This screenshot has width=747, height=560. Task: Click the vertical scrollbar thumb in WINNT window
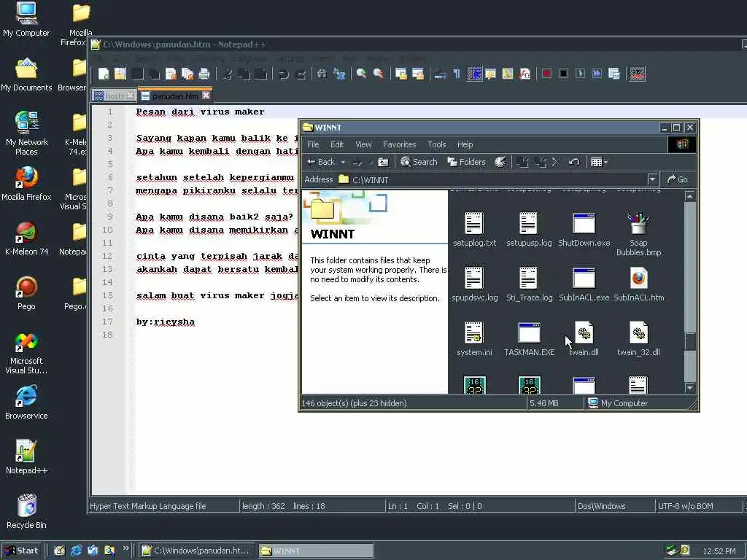690,341
